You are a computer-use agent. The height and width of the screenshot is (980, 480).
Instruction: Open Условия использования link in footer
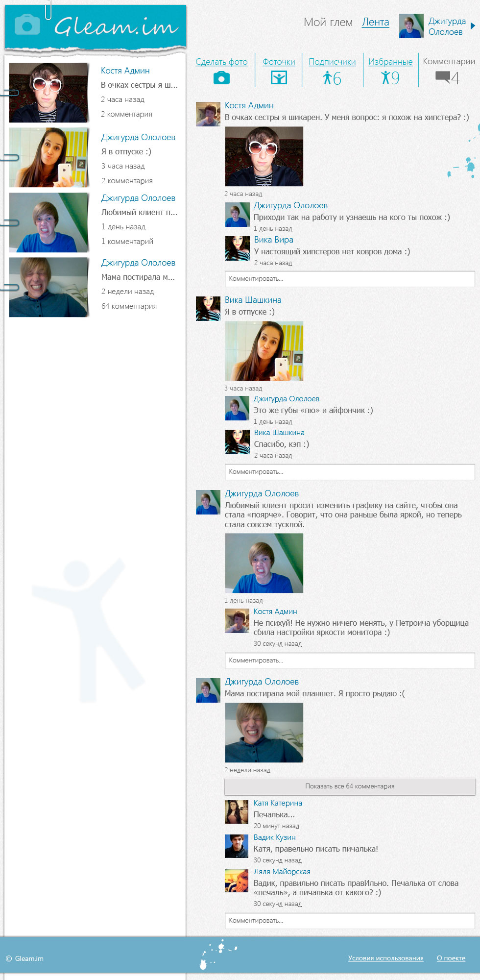click(x=385, y=958)
